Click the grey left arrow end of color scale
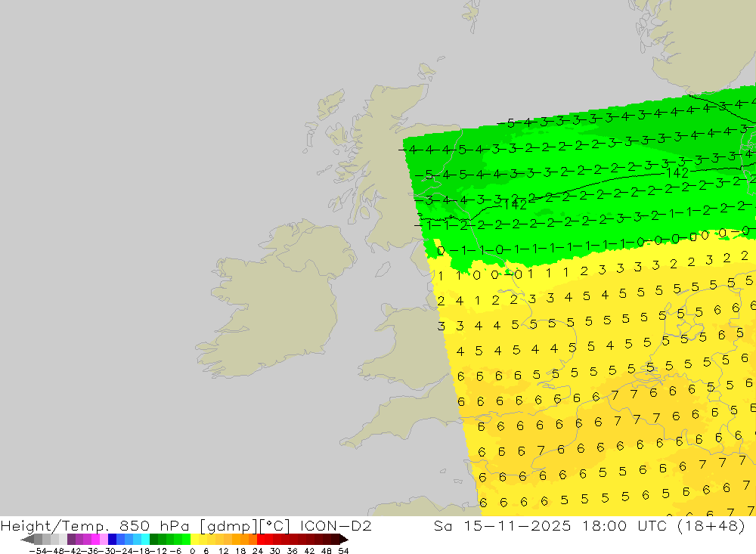This screenshot has height=554, width=756. pyautogui.click(x=27, y=540)
